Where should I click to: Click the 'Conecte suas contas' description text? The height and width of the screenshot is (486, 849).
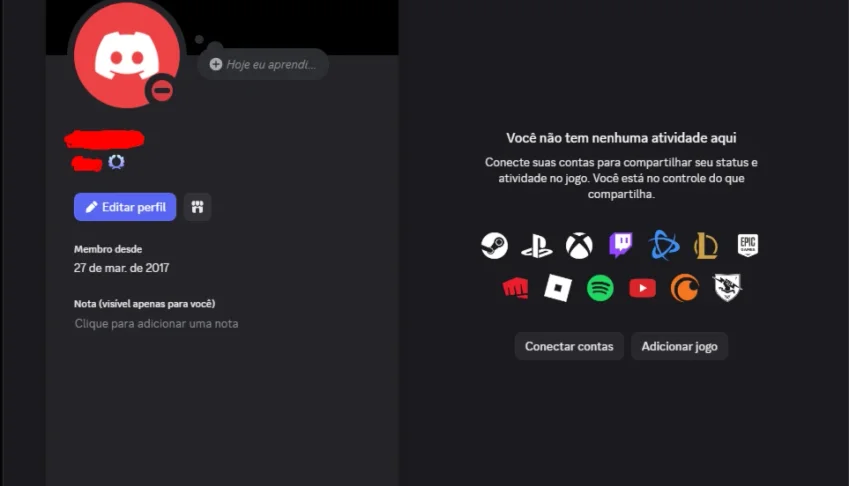621,178
